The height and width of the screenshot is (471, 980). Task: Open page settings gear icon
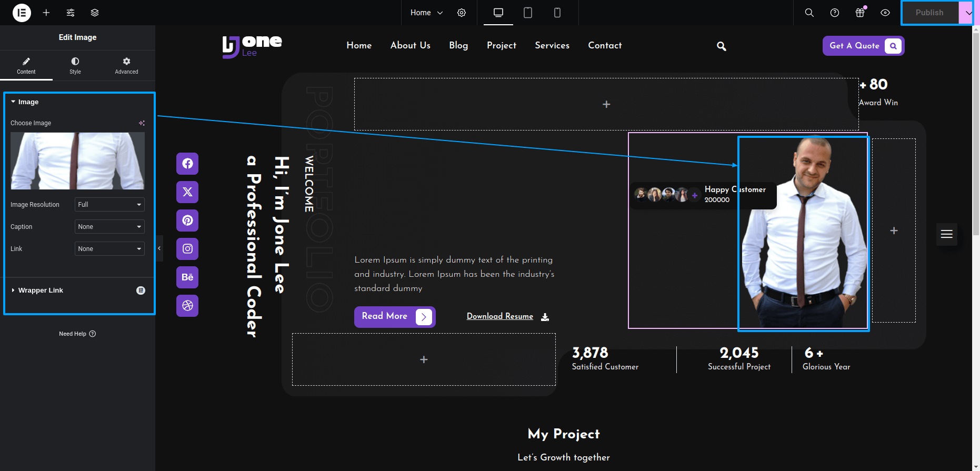(462, 13)
